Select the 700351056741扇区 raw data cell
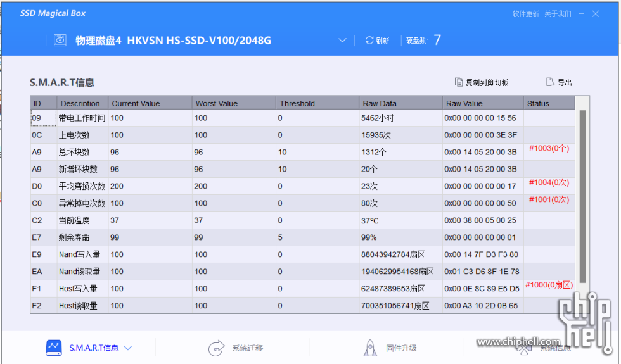The width and height of the screenshot is (621, 364). [400, 305]
